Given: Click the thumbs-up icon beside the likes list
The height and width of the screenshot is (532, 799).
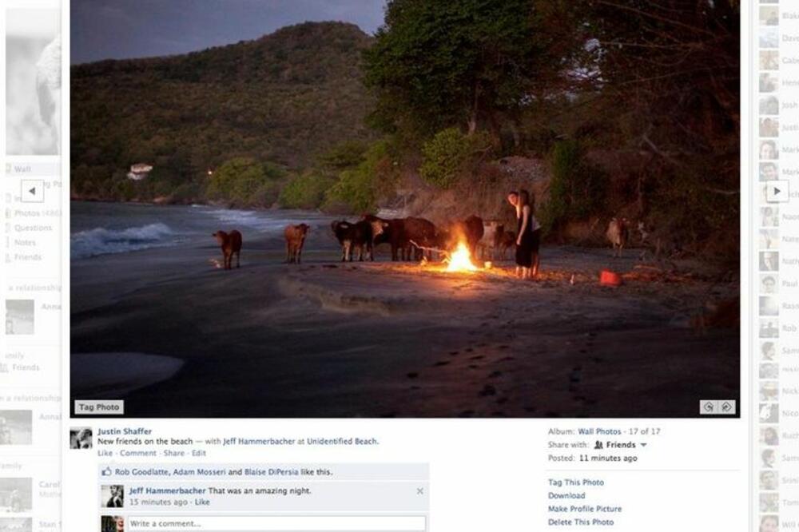Looking at the screenshot, I should (106, 471).
